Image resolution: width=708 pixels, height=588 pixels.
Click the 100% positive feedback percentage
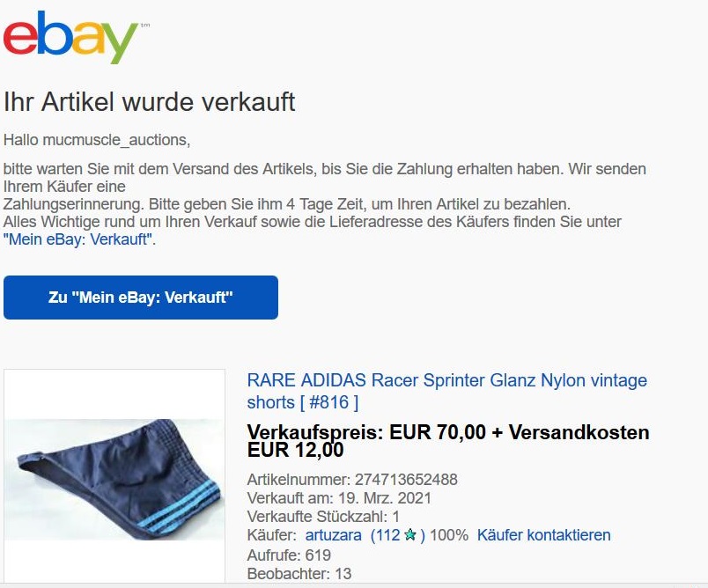click(449, 535)
